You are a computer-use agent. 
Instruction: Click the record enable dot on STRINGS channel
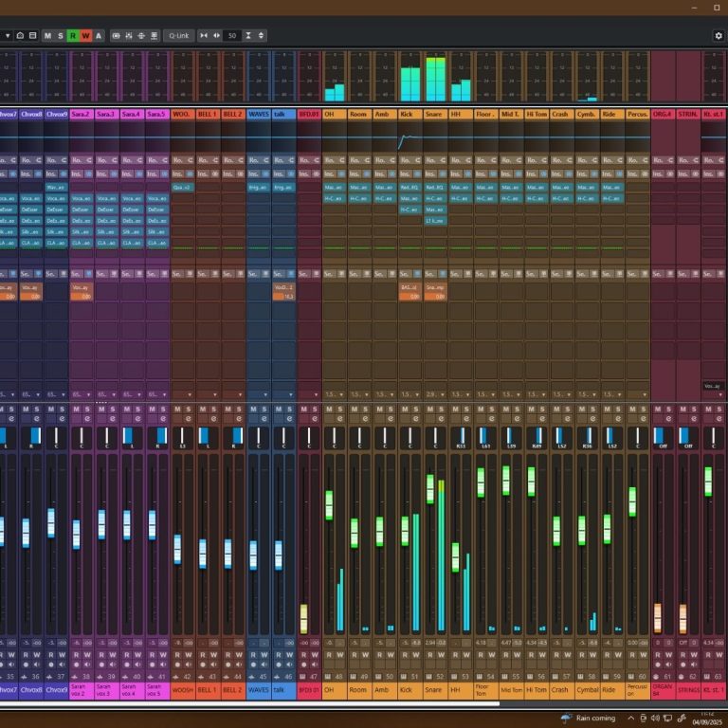(682, 664)
